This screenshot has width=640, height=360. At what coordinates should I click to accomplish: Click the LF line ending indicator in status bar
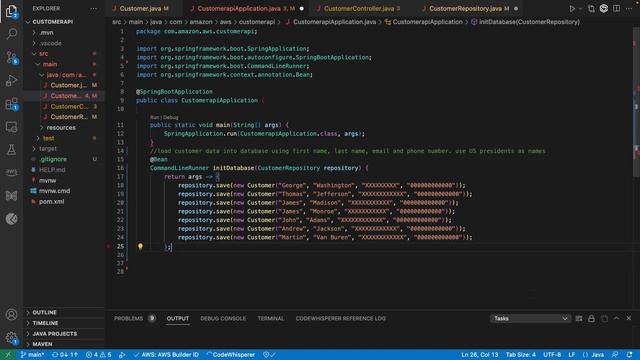571,355
